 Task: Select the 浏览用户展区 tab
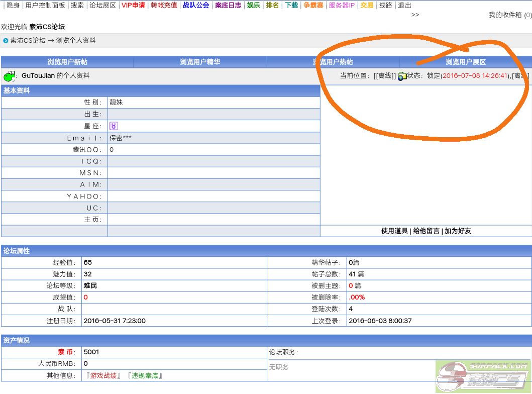tap(466, 62)
